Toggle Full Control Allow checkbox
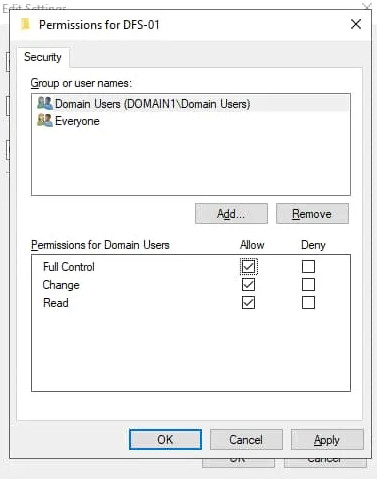This screenshot has height=479, width=377. 248,266
